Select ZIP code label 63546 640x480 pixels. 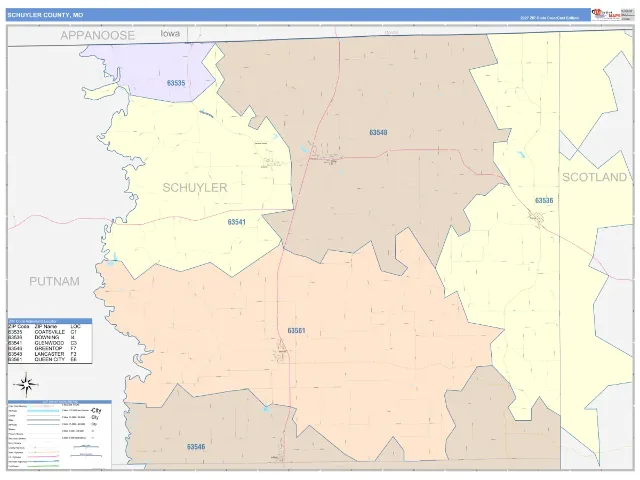(196, 447)
